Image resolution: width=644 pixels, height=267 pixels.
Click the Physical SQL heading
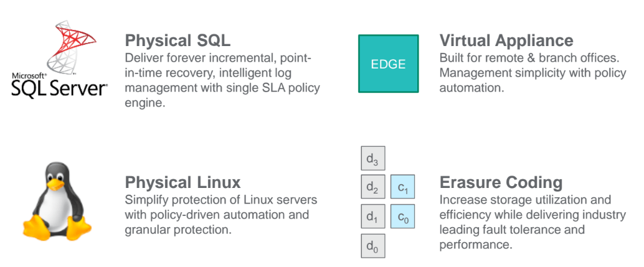pos(178,40)
